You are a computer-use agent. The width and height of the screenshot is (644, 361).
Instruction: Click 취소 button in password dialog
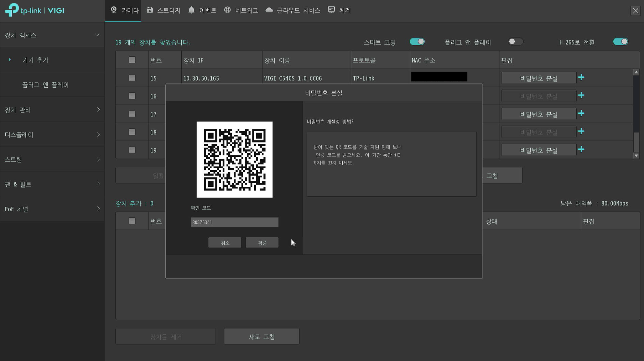[225, 243]
